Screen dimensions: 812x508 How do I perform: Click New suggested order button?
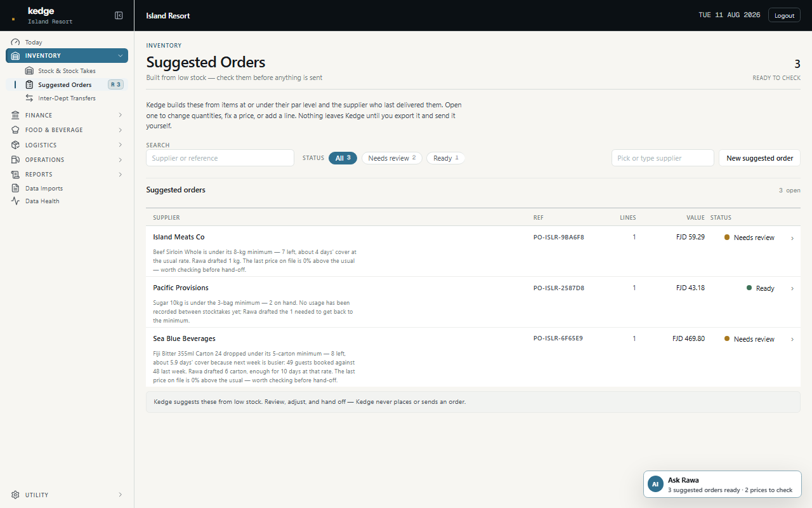(x=759, y=158)
